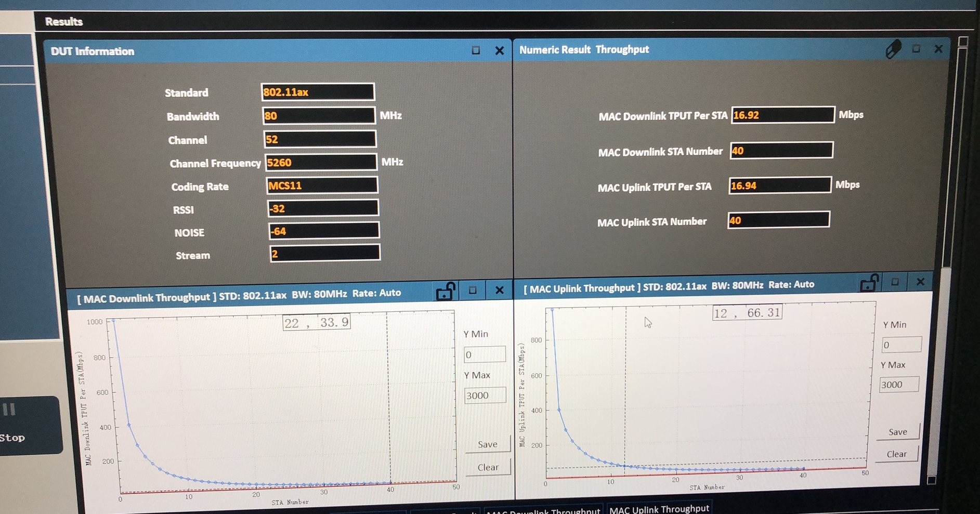Click the Y Min field of Uplink chart

tap(901, 345)
